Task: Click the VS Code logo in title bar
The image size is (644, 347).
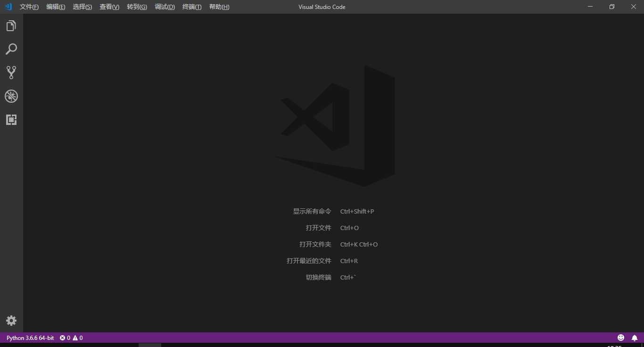Action: (8, 7)
